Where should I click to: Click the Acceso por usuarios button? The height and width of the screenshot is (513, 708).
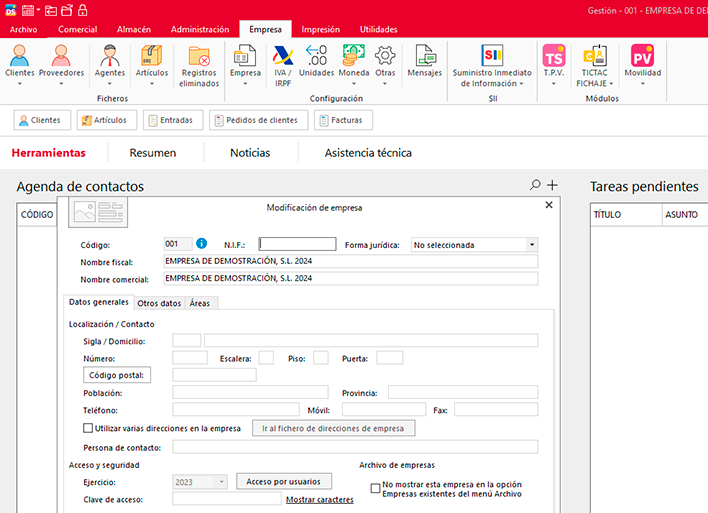pyautogui.click(x=283, y=482)
